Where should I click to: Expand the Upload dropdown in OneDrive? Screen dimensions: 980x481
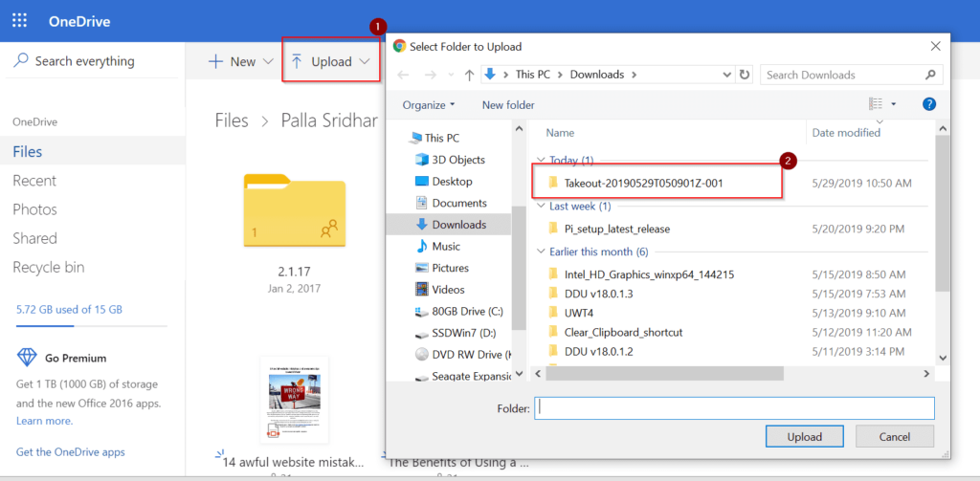point(365,61)
